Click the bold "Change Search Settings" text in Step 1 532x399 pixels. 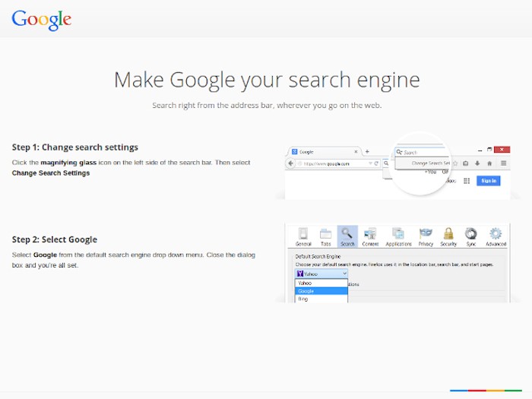coord(51,173)
